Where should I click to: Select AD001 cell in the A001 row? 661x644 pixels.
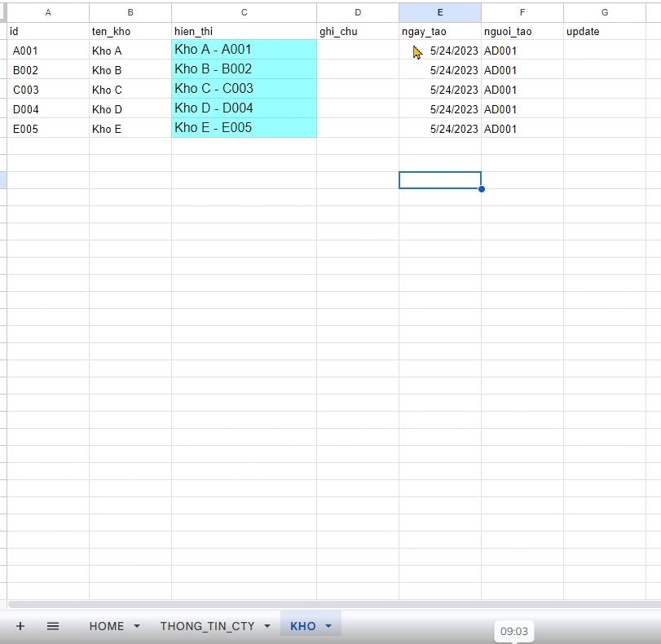pyautogui.click(x=522, y=51)
